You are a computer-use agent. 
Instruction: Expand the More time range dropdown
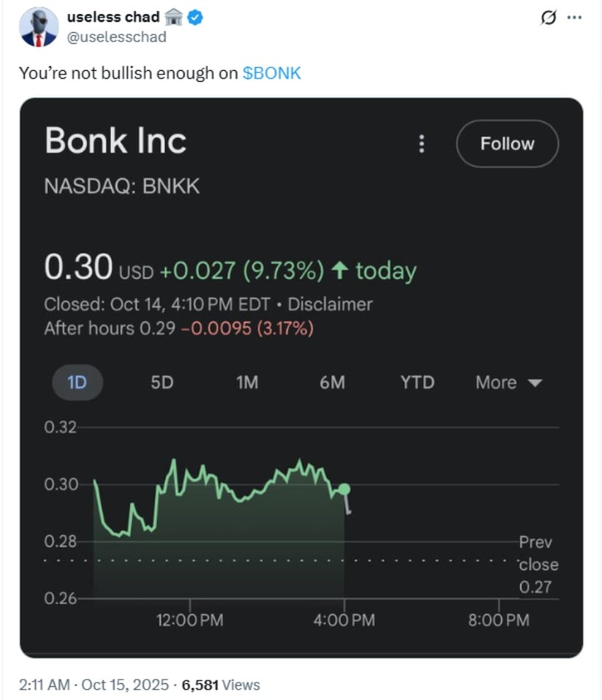(x=509, y=382)
